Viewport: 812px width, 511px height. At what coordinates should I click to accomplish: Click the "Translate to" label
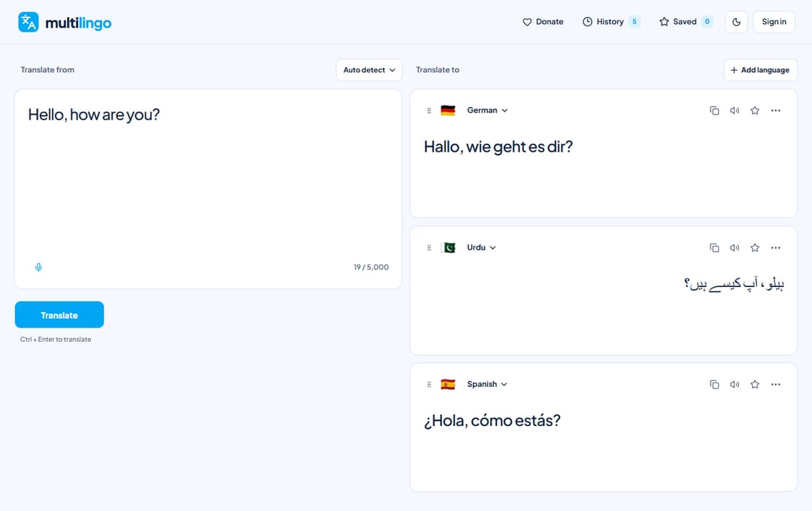point(438,70)
